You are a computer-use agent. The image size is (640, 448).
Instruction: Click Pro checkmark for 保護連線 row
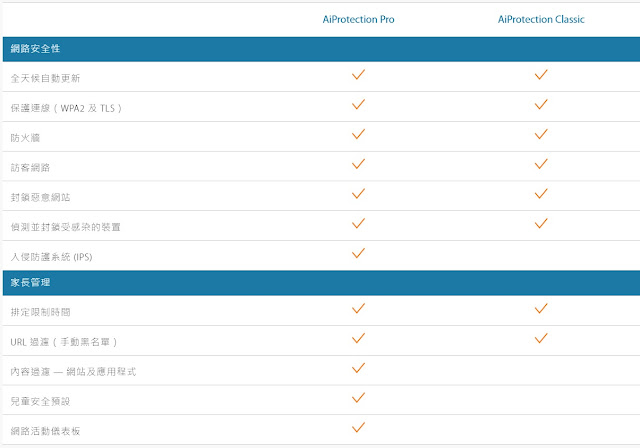358,104
